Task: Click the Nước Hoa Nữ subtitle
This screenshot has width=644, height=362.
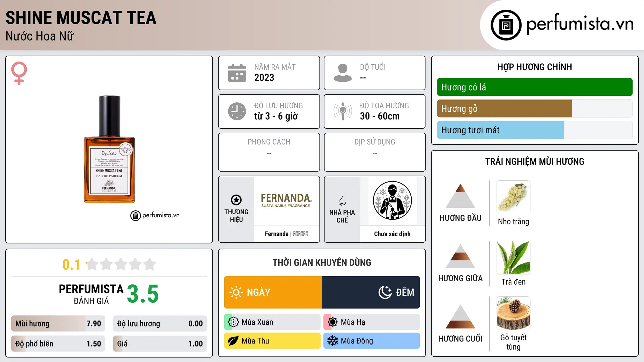Action: (x=40, y=36)
